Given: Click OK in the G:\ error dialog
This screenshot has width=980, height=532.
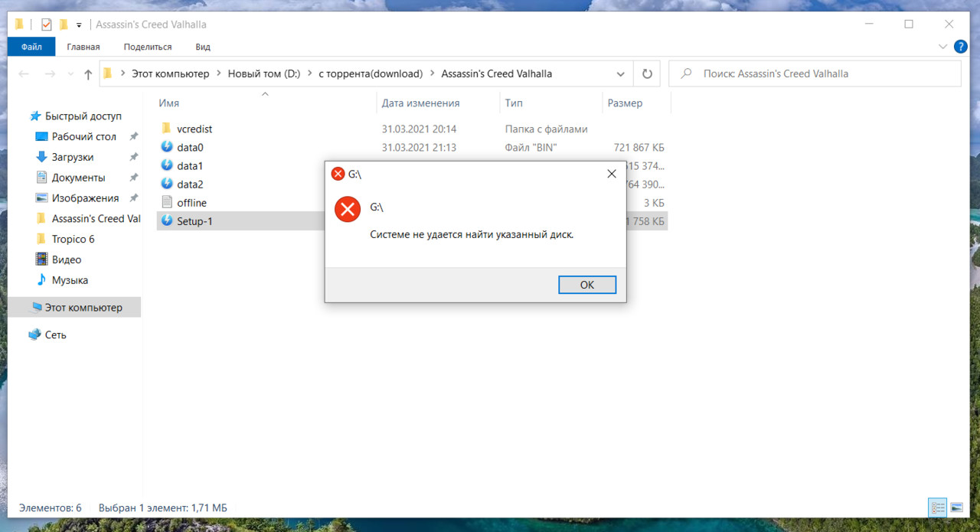Looking at the screenshot, I should (x=587, y=285).
